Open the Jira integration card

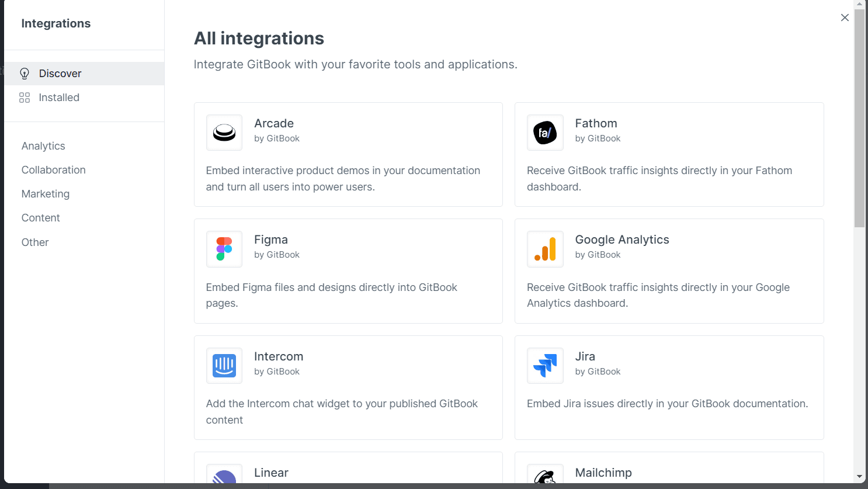tap(669, 387)
